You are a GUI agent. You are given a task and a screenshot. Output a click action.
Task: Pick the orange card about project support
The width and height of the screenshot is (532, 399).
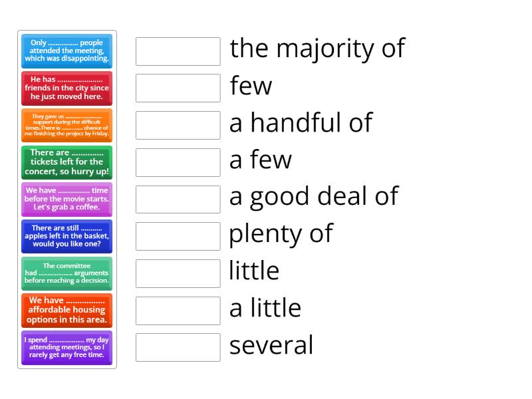tap(66, 125)
